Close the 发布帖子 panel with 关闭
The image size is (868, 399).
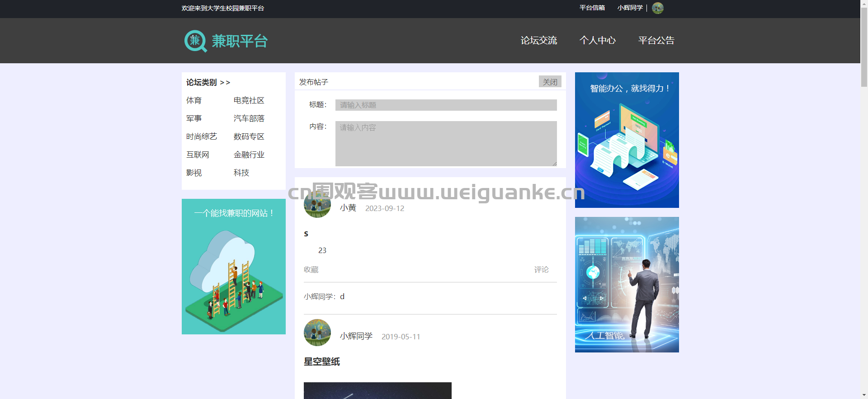pyautogui.click(x=550, y=82)
